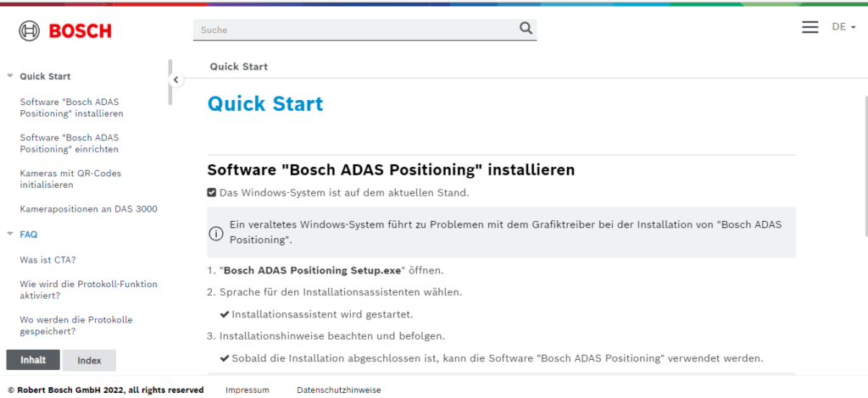The height and width of the screenshot is (398, 868).
Task: Open the Datenschutzhinweise link
Action: [339, 390]
